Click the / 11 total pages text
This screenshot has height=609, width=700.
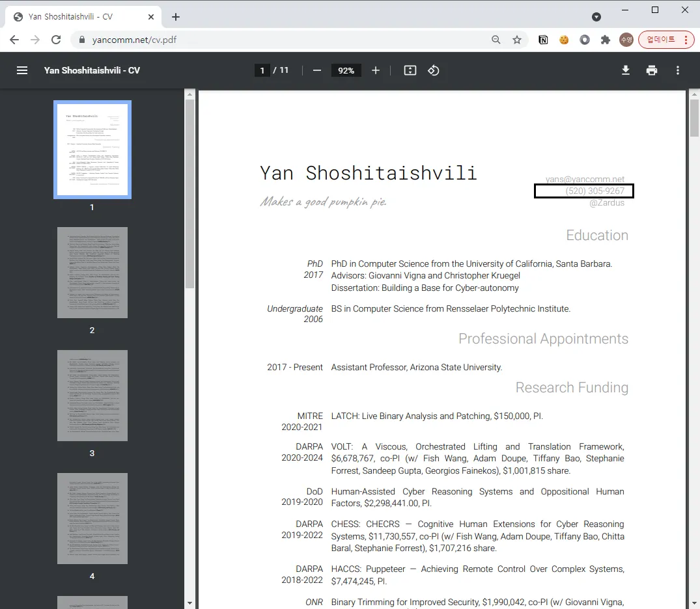tap(281, 70)
